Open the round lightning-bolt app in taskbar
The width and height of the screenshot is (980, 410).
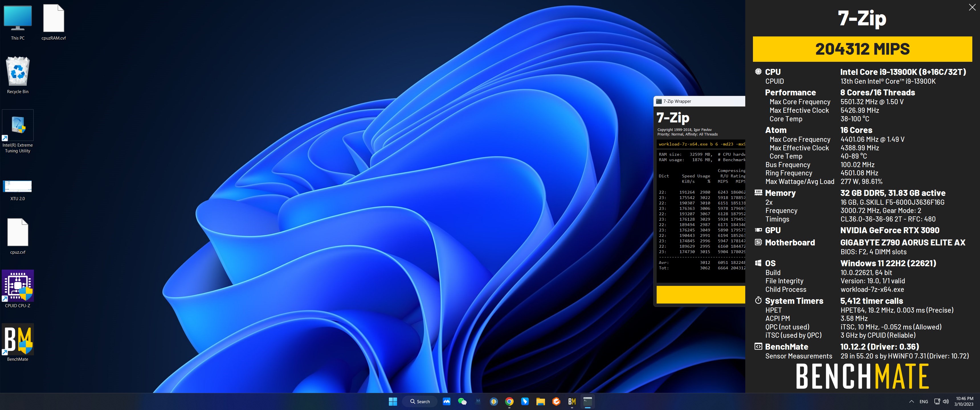coord(494,401)
